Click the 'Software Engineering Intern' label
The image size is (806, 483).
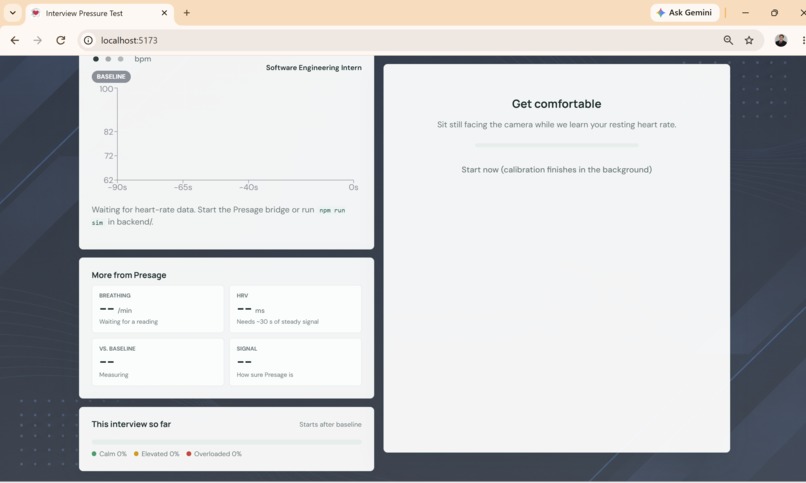(314, 68)
